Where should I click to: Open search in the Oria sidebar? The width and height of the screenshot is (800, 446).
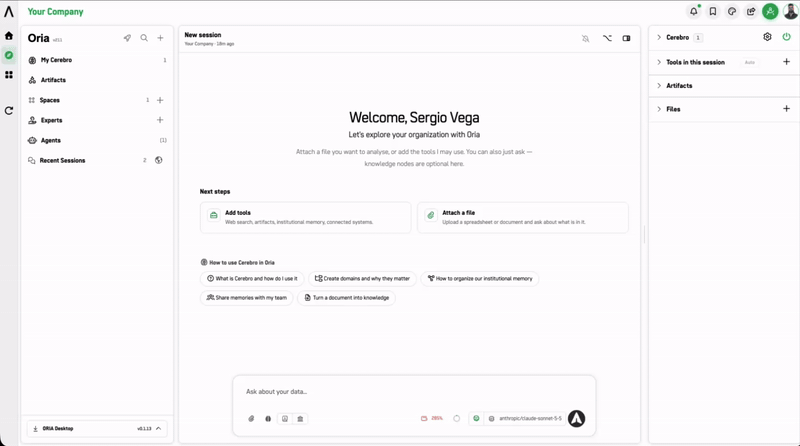[144, 38]
